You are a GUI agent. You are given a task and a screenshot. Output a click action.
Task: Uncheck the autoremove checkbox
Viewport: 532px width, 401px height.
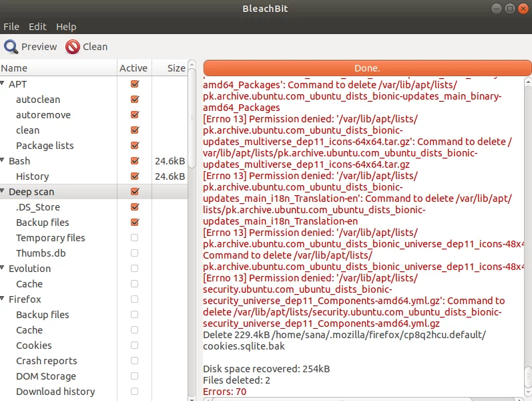135,114
